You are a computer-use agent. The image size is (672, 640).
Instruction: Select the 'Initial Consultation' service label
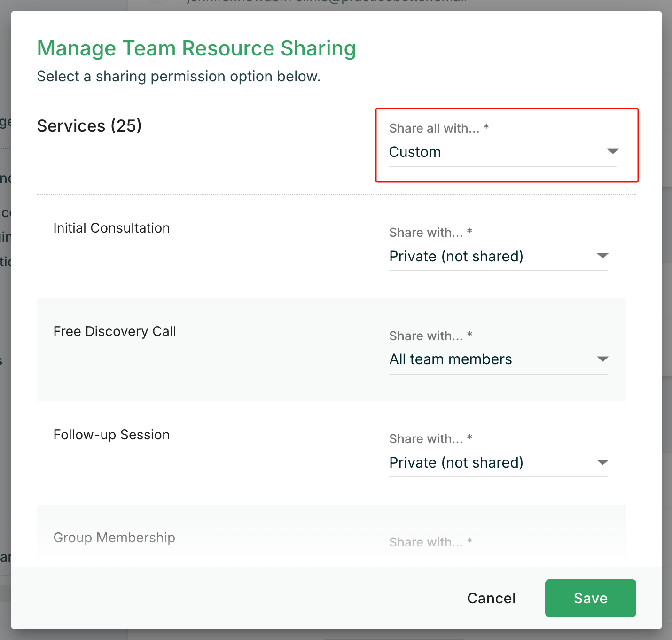(x=111, y=228)
